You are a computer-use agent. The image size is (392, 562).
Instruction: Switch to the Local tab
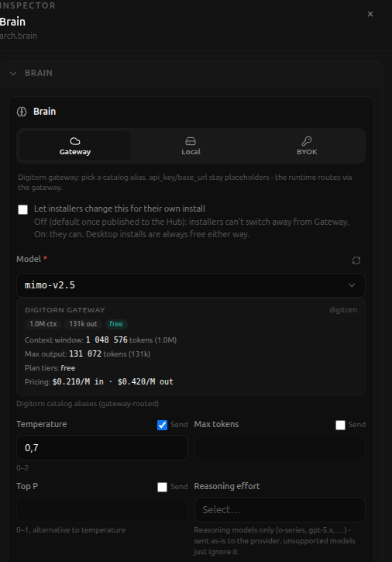[x=191, y=146]
